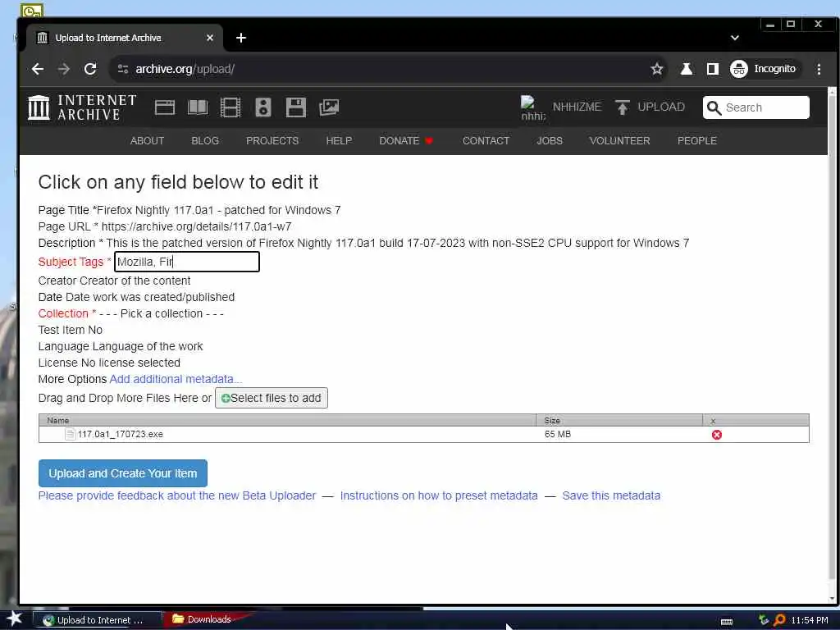
Task: Click Upload and Create Your Item
Action: coord(123,473)
